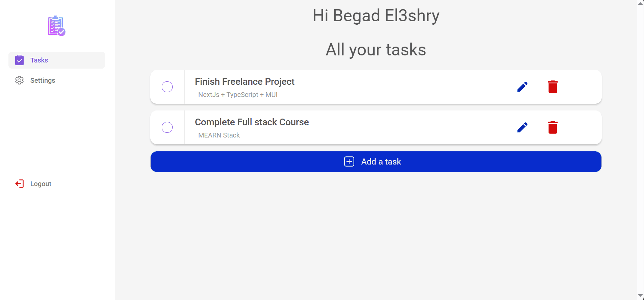Screen dimensions: 644x300
Task: Switch to the Tasks section
Action: (x=39, y=60)
